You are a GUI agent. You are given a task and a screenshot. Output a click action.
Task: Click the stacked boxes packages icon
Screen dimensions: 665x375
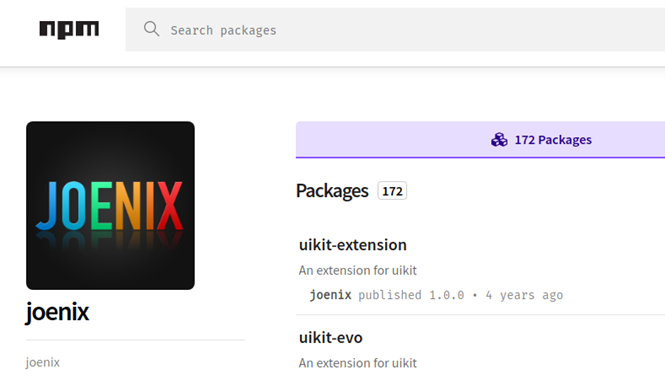point(499,140)
